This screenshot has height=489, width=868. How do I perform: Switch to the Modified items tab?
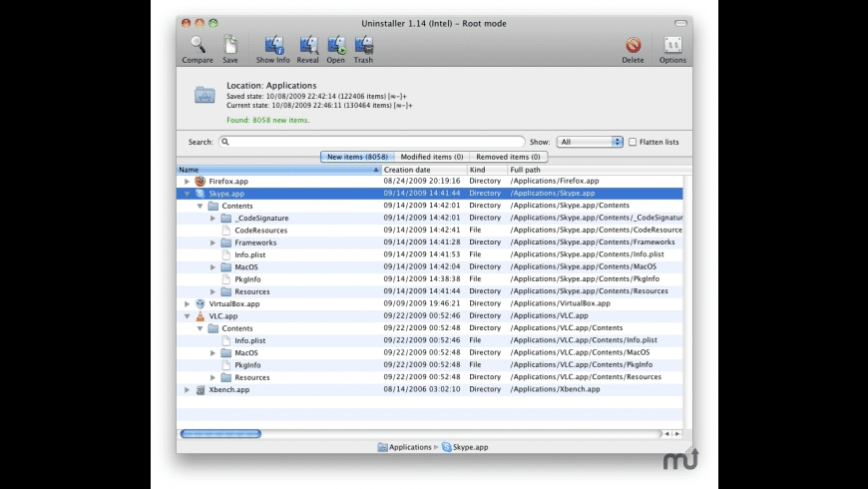pyautogui.click(x=431, y=157)
